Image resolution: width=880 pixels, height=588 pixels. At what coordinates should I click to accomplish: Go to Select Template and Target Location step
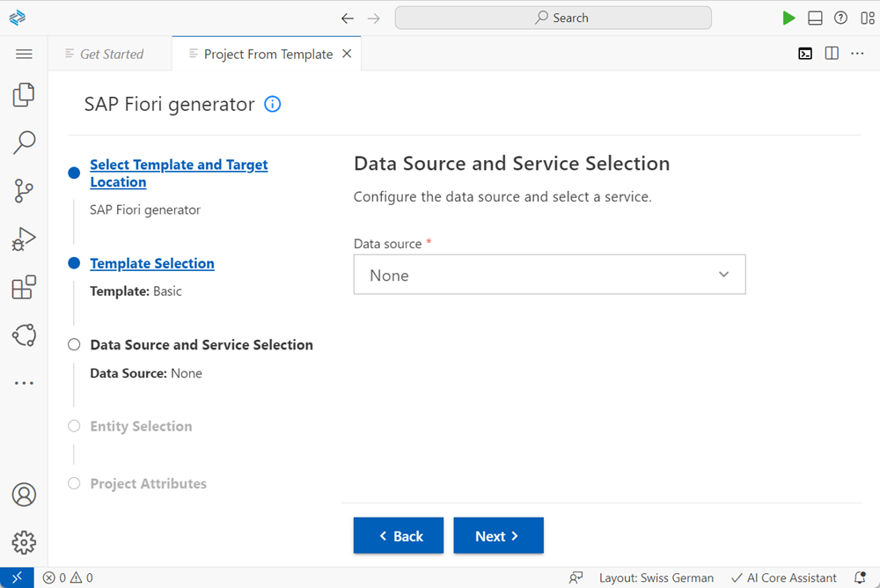pyautogui.click(x=179, y=173)
